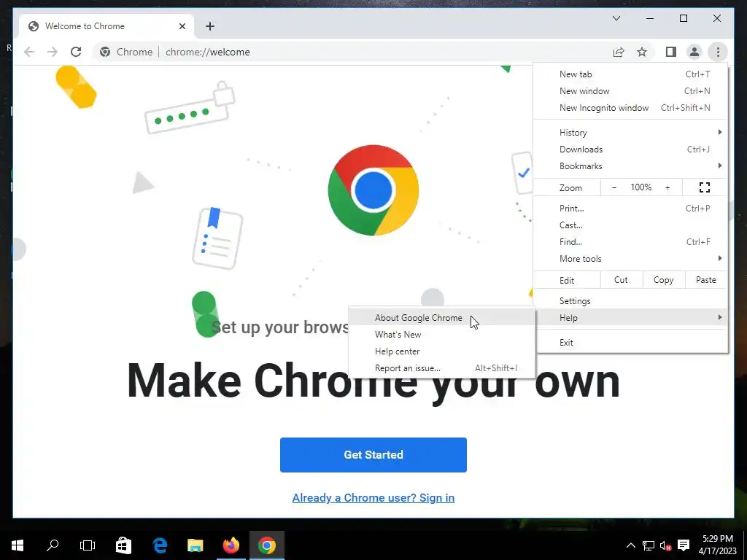Open the profile avatar icon
Screen dimensions: 747x560
tap(694, 52)
